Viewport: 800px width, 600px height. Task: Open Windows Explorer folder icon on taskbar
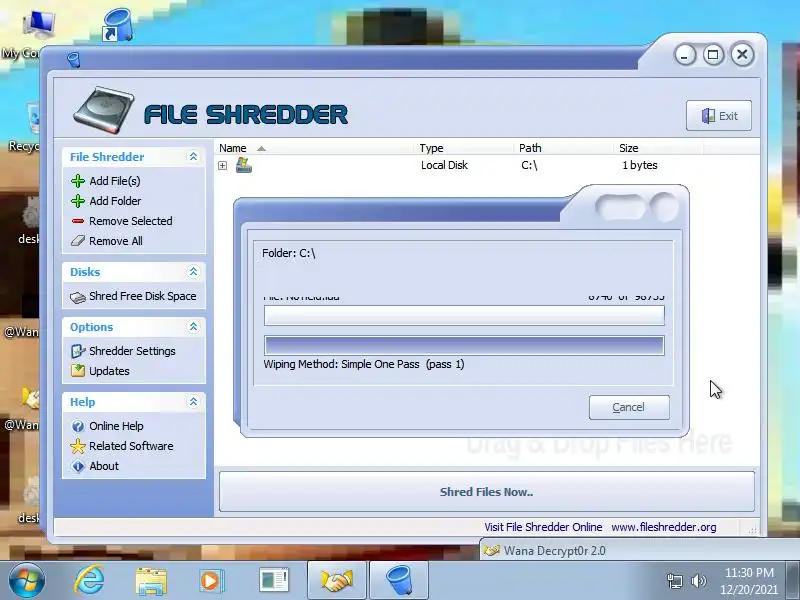point(151,581)
